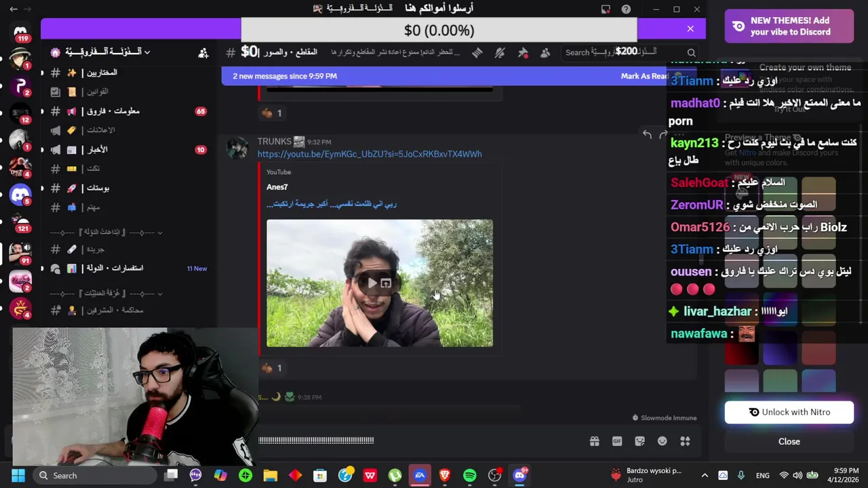Open معلومات فاروق channel with 65 badge
The height and width of the screenshot is (488, 868).
pyautogui.click(x=127, y=111)
